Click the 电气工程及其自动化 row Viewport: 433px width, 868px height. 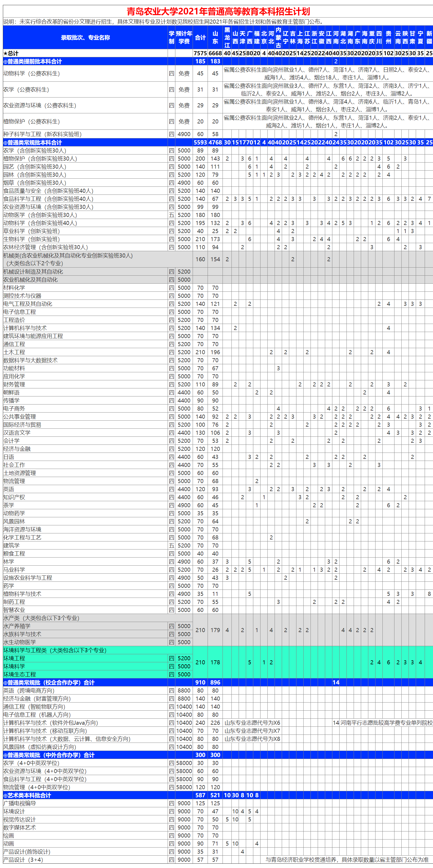coord(218,304)
